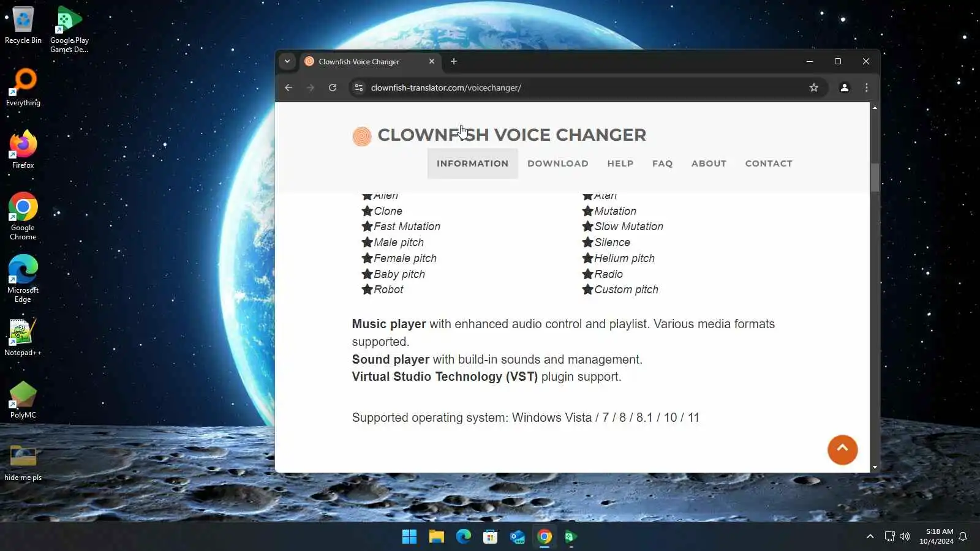
Task: Open network settings in system tray
Action: pos(890,536)
